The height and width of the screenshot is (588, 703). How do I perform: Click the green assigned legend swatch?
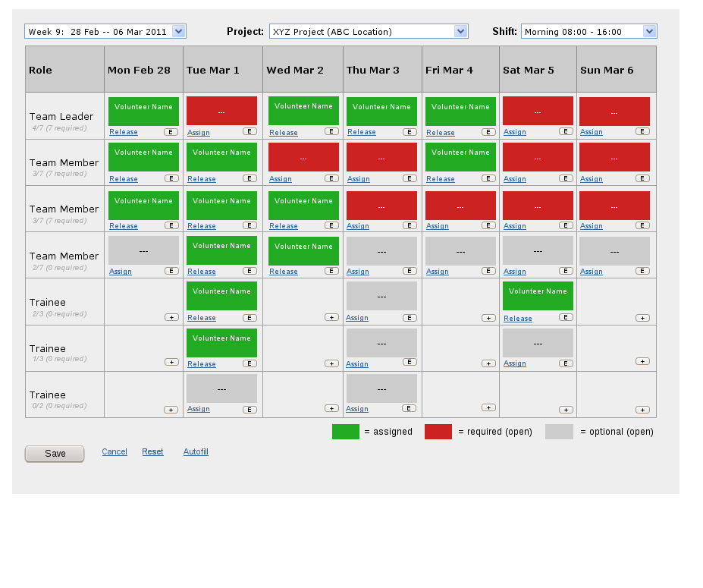tap(346, 432)
